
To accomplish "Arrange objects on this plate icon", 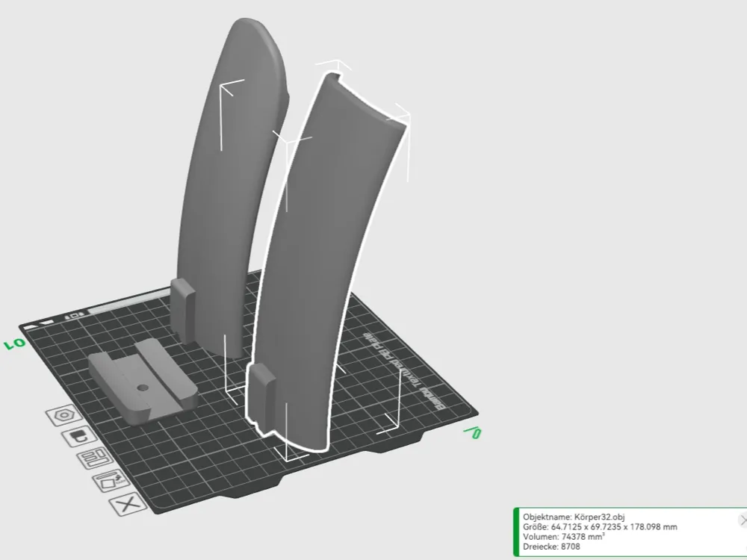I will click(x=95, y=458).
